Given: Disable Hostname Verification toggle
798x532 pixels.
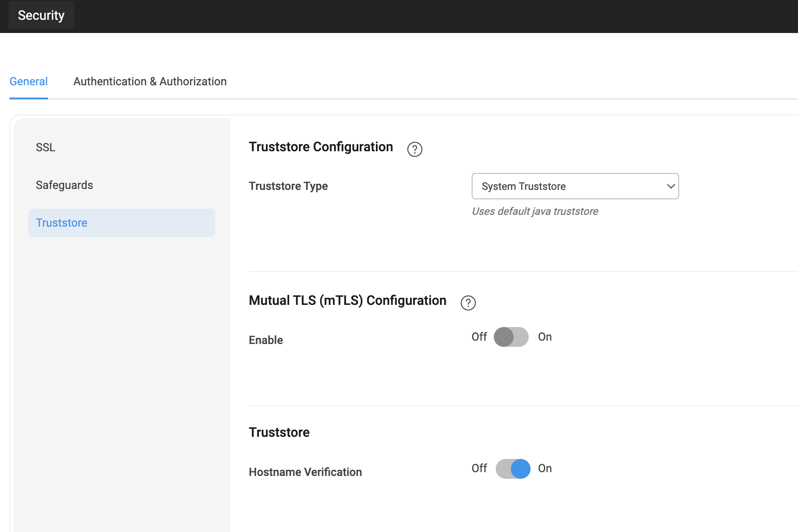Looking at the screenshot, I should pos(513,468).
